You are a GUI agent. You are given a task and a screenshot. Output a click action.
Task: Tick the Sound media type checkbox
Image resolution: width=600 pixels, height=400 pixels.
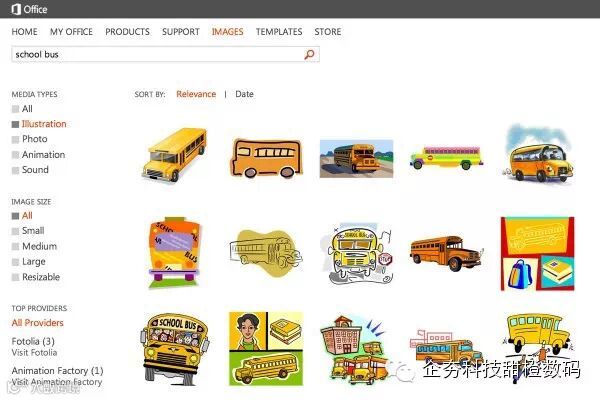coord(15,170)
